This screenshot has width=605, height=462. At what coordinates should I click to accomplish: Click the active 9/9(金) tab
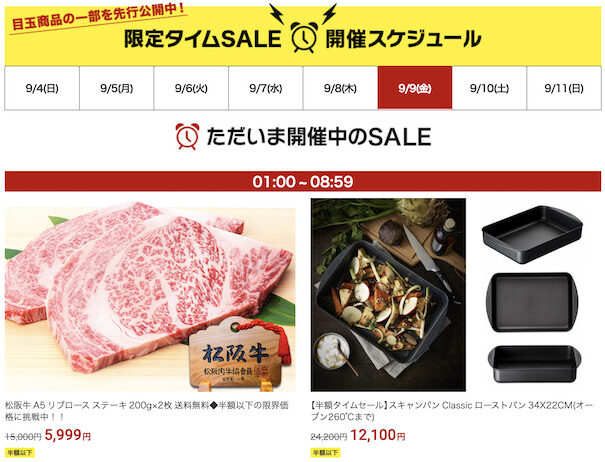coord(415,88)
